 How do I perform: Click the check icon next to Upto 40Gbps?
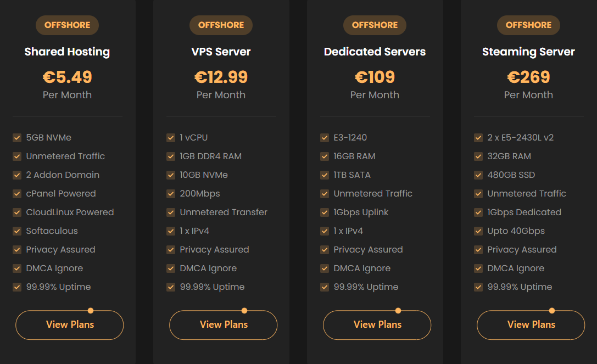(x=478, y=231)
